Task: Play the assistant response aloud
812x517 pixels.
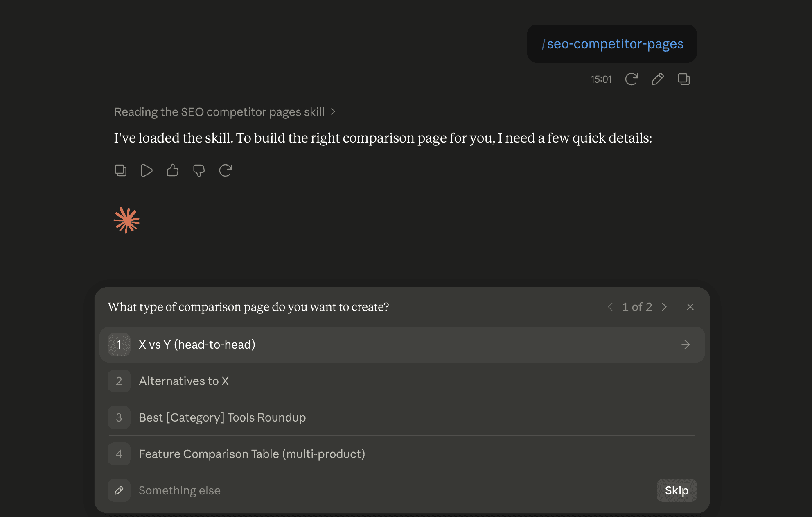Action: coord(147,170)
